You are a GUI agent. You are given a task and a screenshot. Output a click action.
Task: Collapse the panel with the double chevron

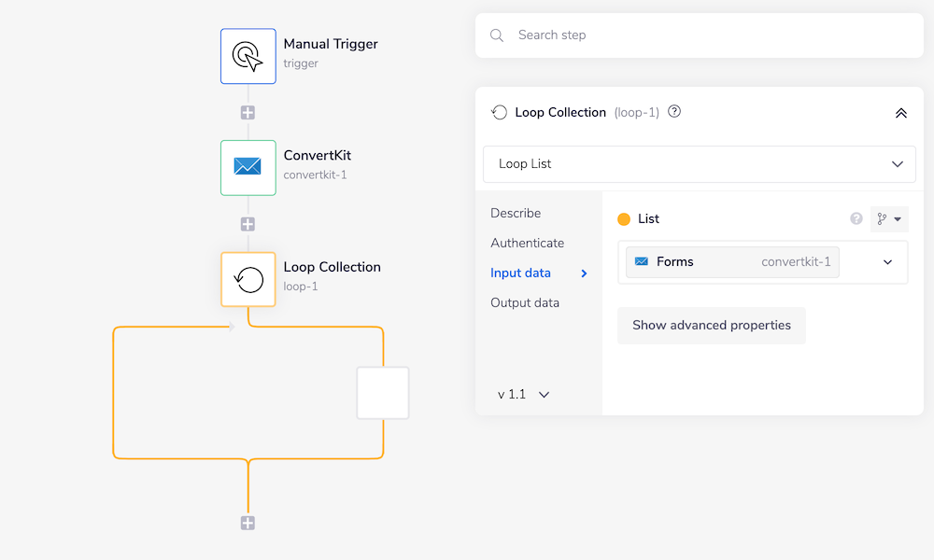900,112
